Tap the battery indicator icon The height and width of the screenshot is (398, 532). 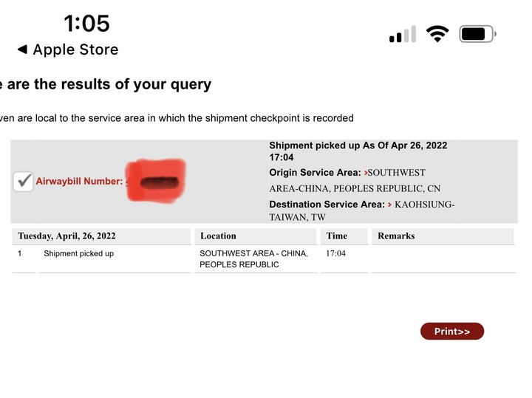478,34
